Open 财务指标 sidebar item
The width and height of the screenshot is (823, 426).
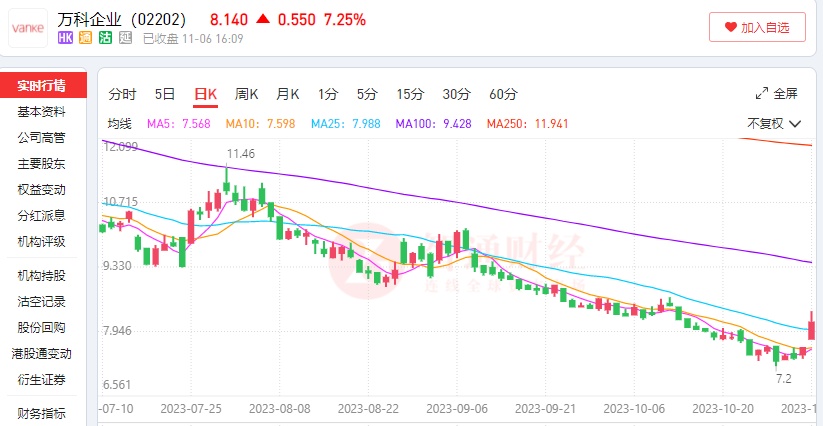click(42, 413)
